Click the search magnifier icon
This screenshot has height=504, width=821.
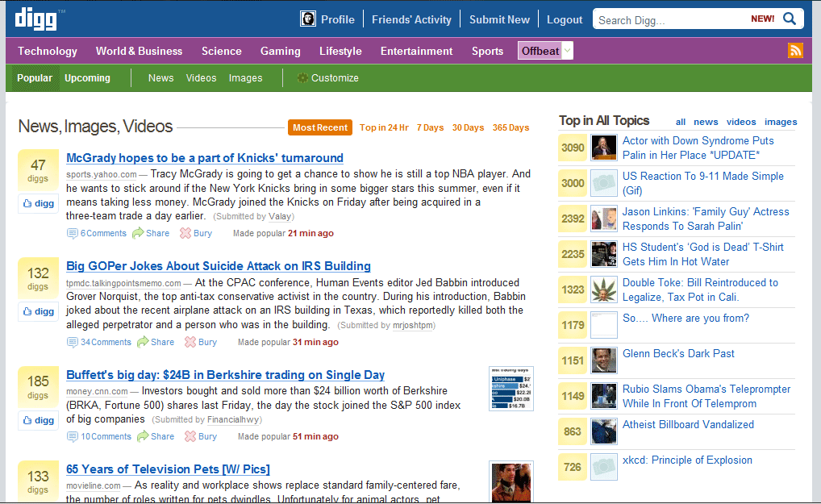(790, 19)
